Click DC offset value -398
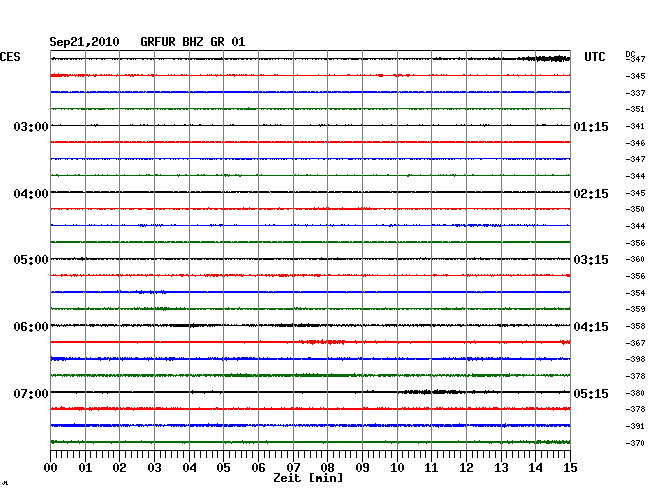The image size is (650, 494). tap(635, 359)
